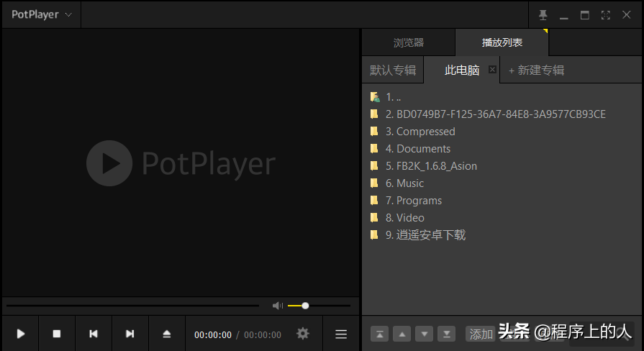
Task: Maximize the PotPlayer window
Action: point(584,15)
